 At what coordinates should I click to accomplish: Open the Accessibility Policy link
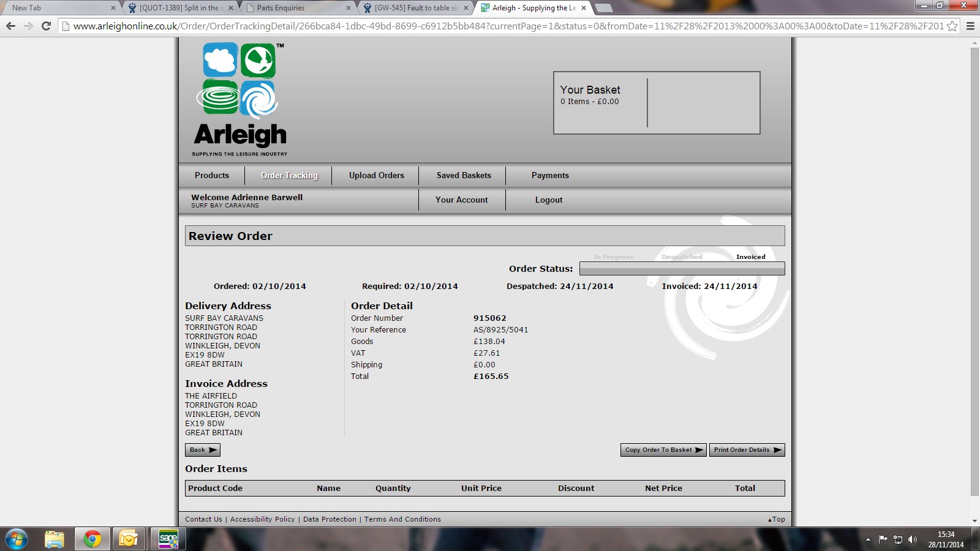pyautogui.click(x=262, y=519)
